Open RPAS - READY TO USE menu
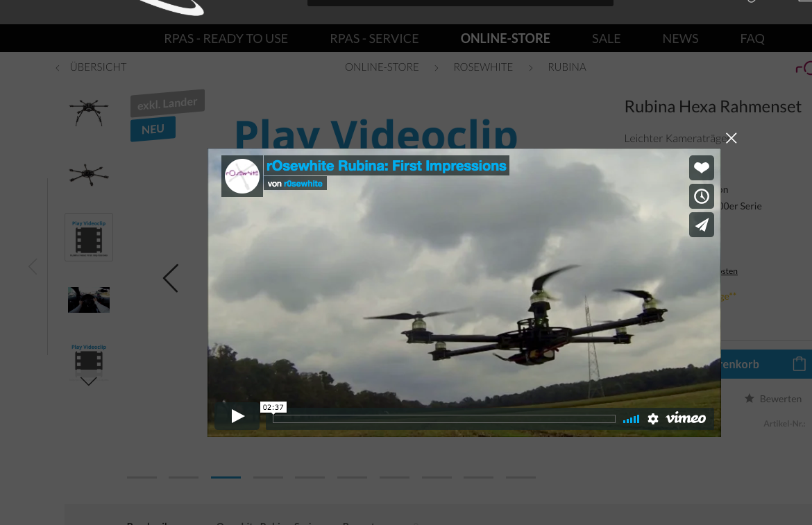The image size is (812, 525). [x=226, y=38]
